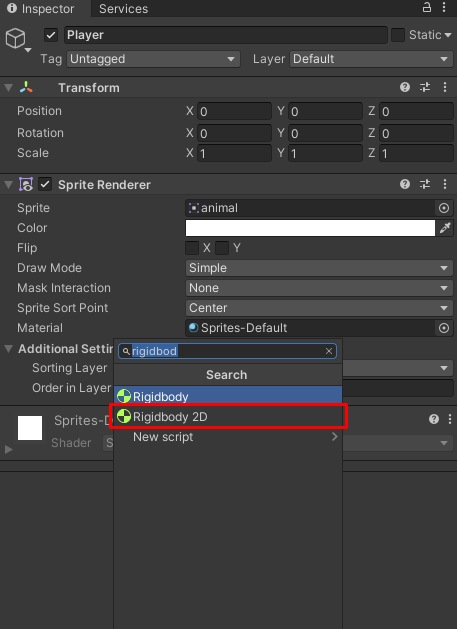Collapse the Sprite Renderer foldout

coord(8,185)
